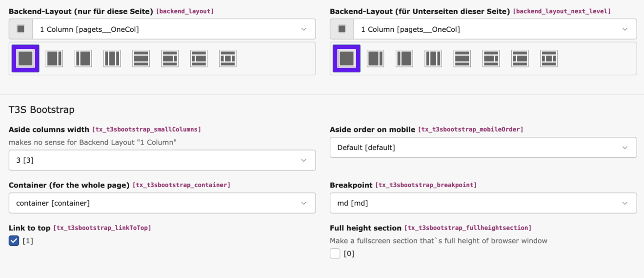The height and width of the screenshot is (278, 644).
Task: Choose left-sidebar layout icon for this page
Action: (x=83, y=59)
